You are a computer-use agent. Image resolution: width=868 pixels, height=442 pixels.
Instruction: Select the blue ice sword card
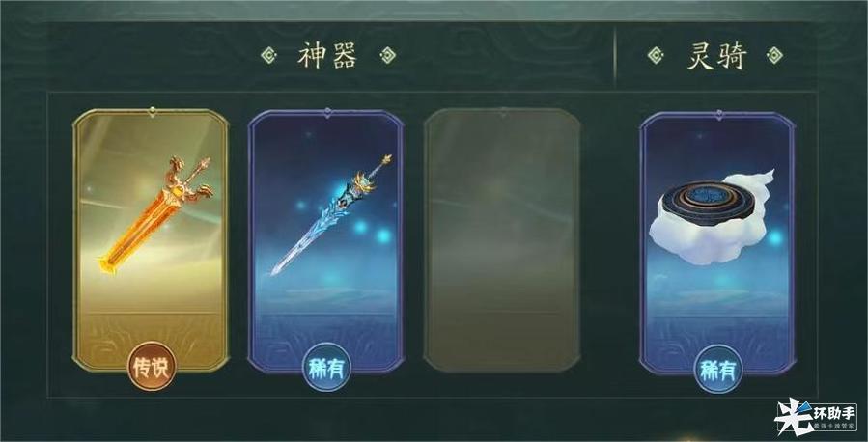tap(326, 240)
